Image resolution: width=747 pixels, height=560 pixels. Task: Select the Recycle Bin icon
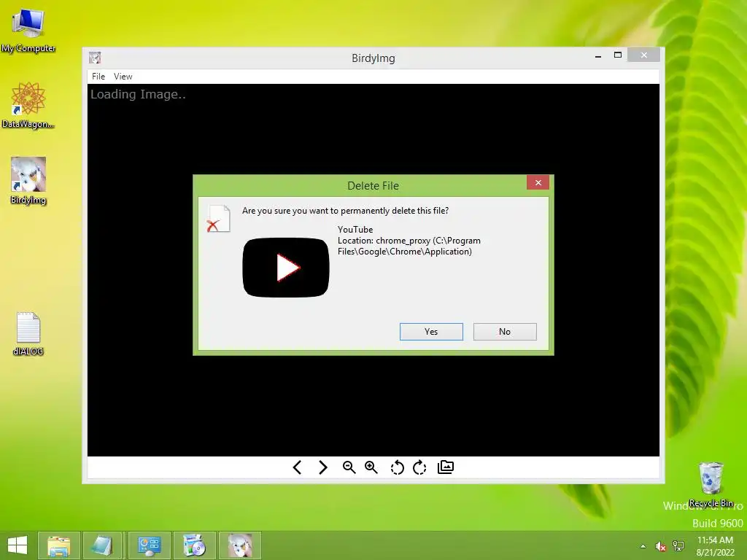pos(711,485)
